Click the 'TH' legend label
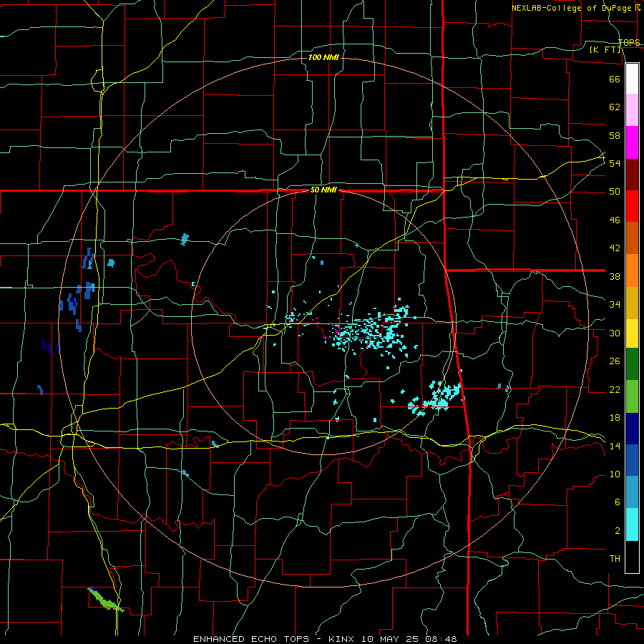The image size is (644, 644). pyautogui.click(x=615, y=558)
